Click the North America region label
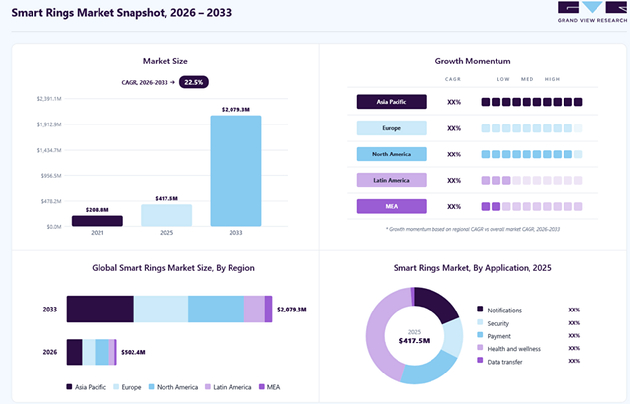 click(x=392, y=154)
